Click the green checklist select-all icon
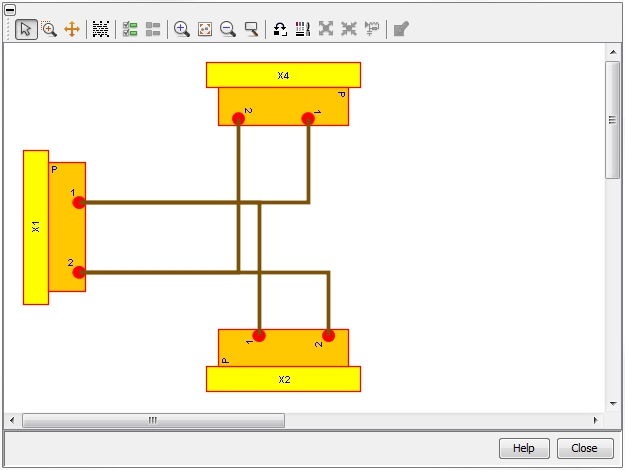The width and height of the screenshot is (625, 470). 130,29
